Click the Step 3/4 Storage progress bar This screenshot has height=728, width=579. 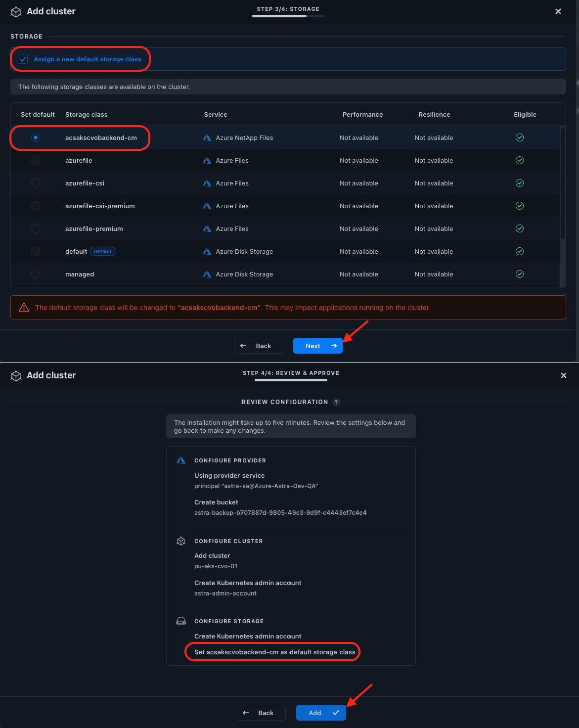pos(288,16)
